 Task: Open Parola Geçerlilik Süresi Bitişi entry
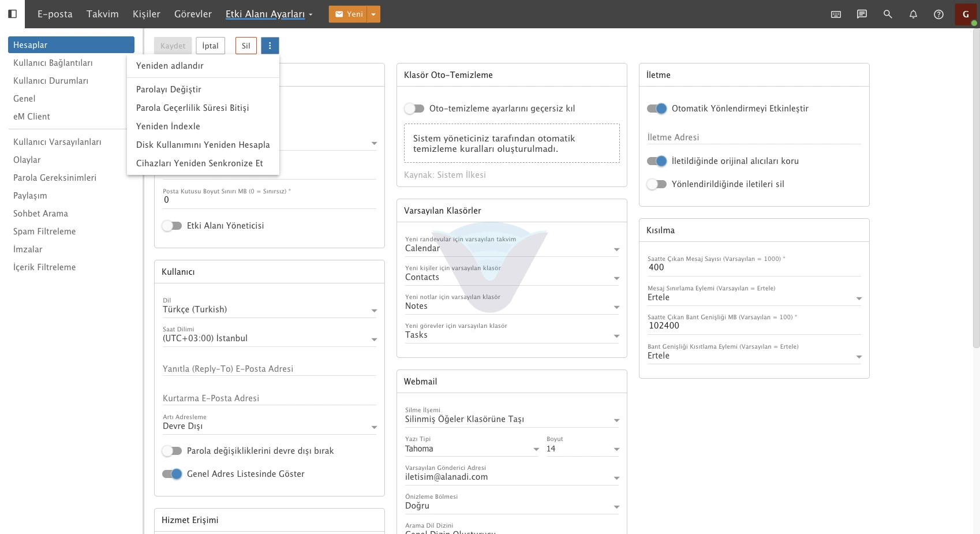pos(203,108)
